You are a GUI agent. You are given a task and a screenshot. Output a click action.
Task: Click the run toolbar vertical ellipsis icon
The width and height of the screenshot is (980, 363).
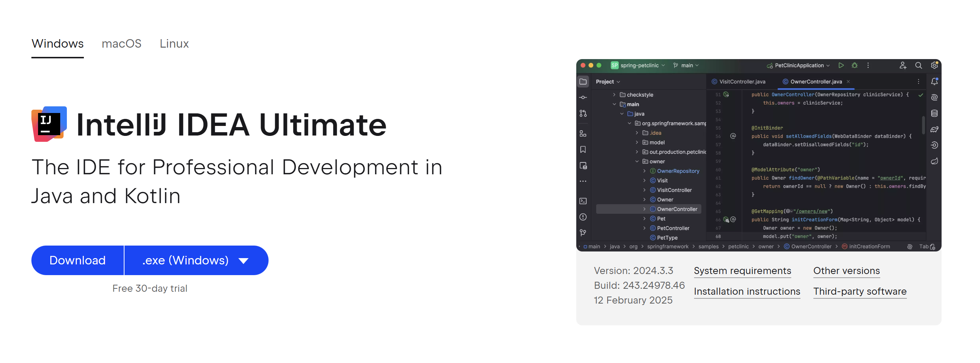coord(868,65)
